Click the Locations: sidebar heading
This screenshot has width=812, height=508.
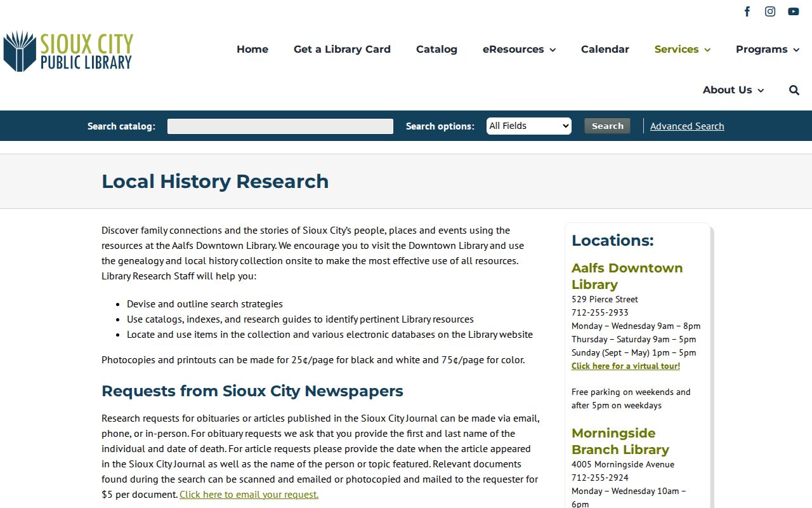(612, 241)
